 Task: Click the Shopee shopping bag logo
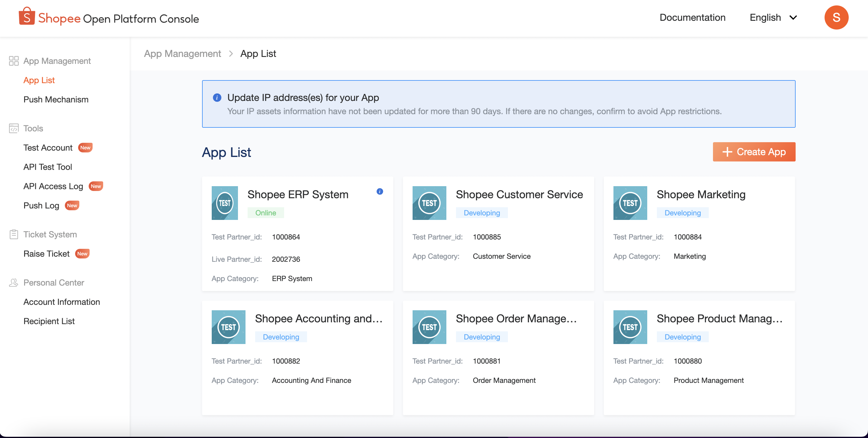point(27,16)
